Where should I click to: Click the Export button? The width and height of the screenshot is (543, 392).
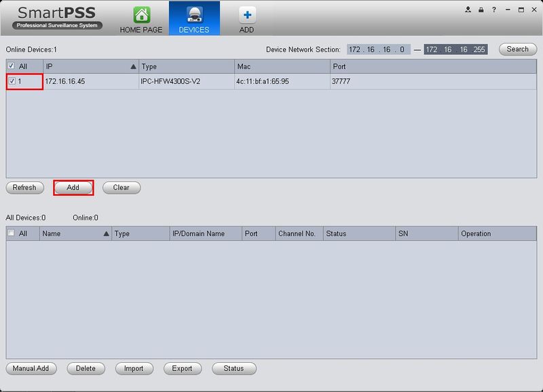click(x=183, y=368)
